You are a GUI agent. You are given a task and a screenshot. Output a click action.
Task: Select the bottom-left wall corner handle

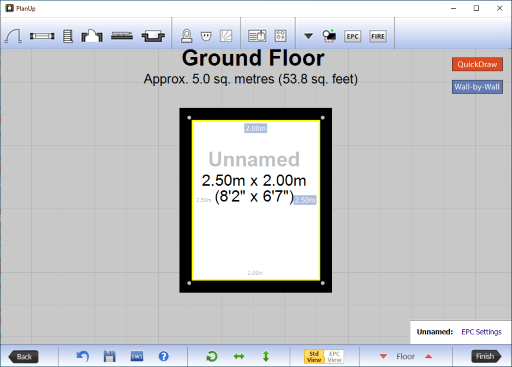(x=189, y=283)
